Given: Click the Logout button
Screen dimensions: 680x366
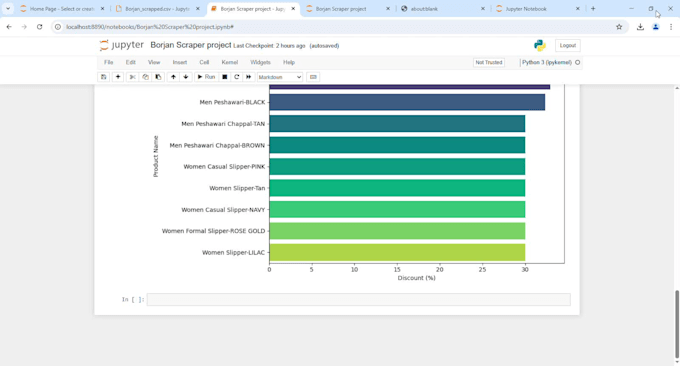Looking at the screenshot, I should [x=568, y=46].
